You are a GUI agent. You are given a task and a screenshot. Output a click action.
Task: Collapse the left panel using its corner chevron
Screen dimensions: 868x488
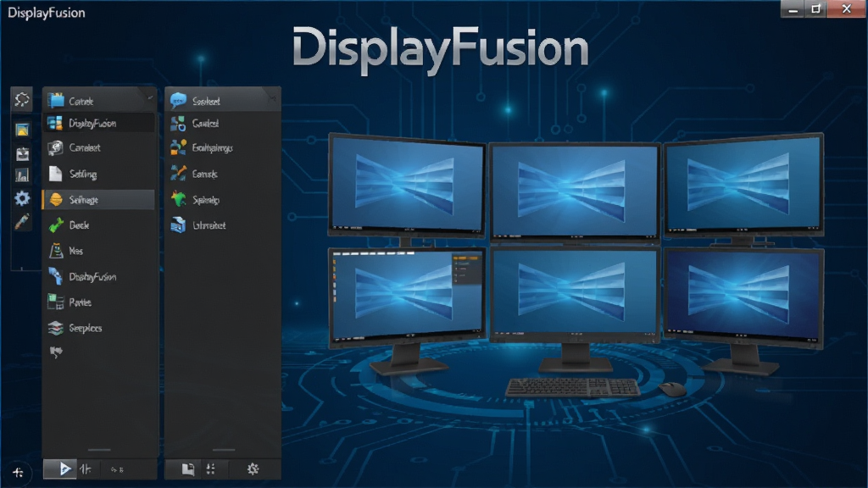point(150,97)
